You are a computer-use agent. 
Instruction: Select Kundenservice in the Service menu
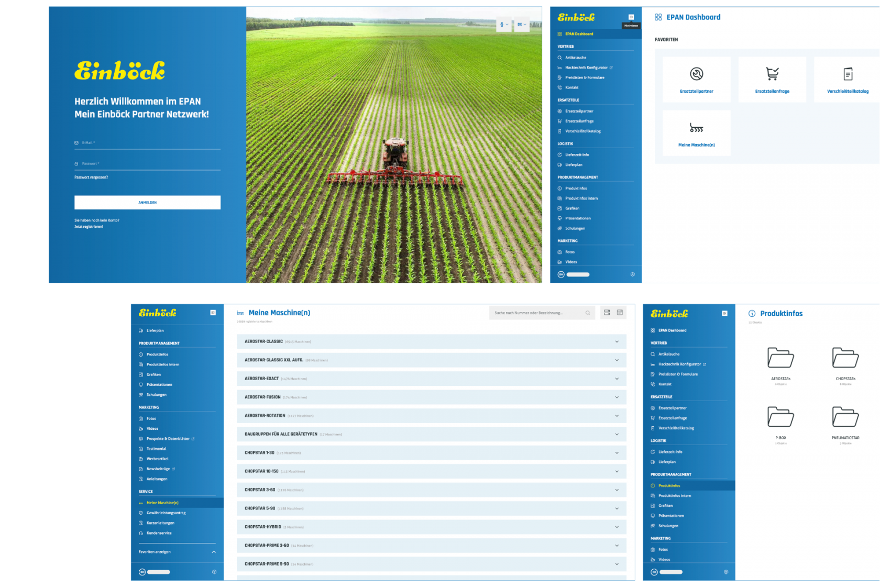[x=159, y=533]
